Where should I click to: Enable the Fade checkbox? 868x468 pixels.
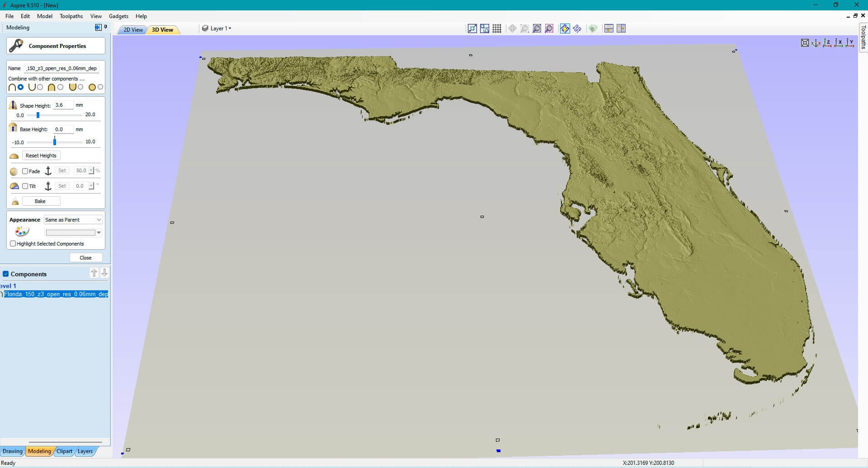tap(25, 171)
